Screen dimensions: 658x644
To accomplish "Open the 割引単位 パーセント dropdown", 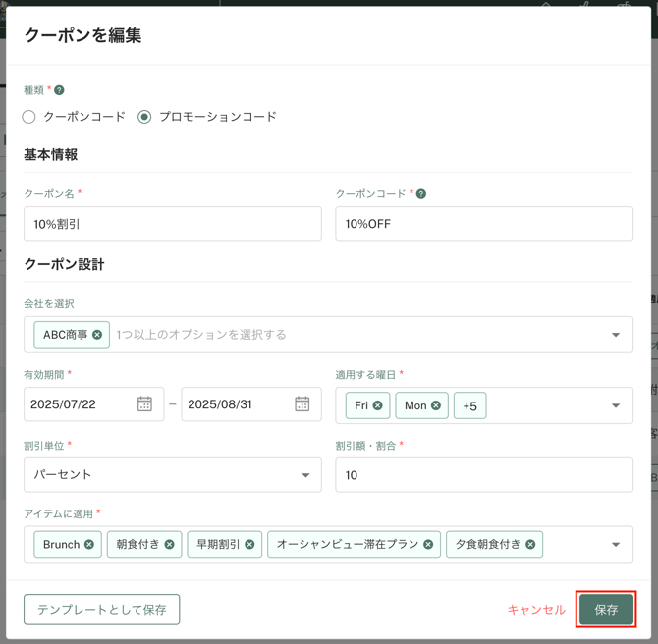I will coord(173,475).
